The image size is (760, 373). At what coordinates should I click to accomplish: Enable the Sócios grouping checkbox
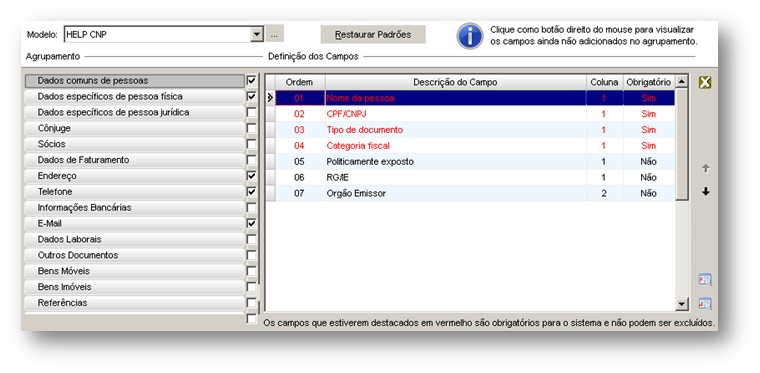tap(251, 144)
